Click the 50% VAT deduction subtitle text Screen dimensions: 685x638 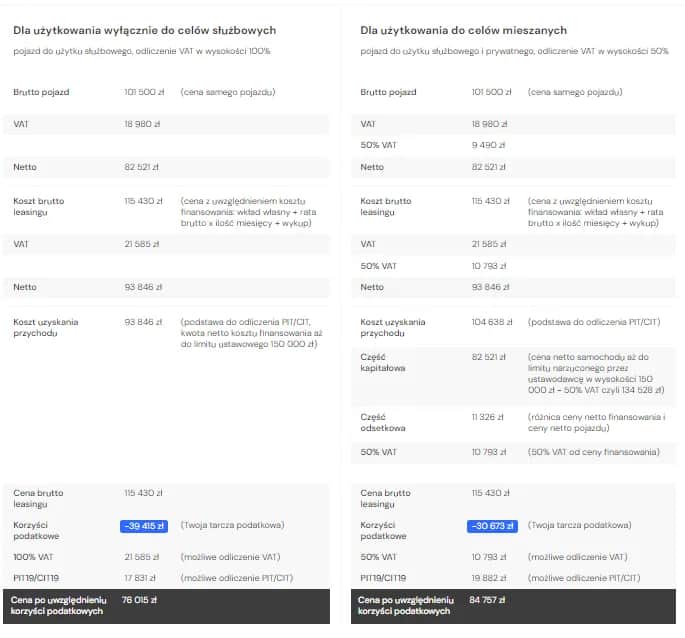[x=514, y=51]
